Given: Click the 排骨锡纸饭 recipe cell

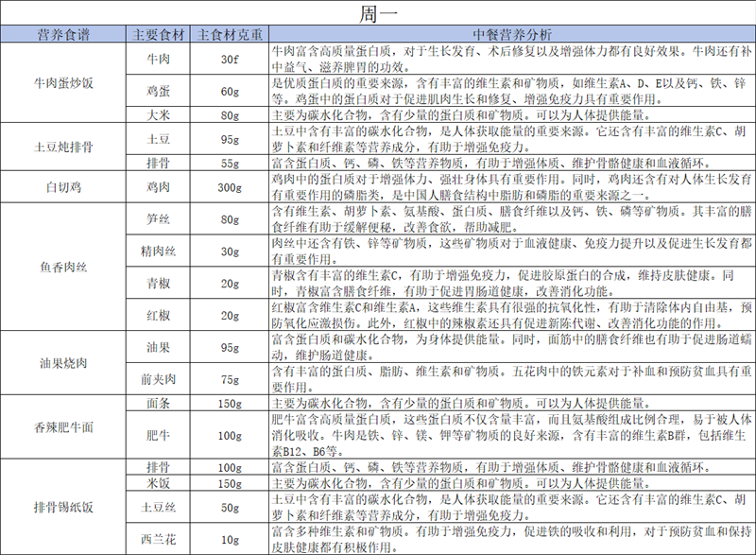Looking at the screenshot, I should click(63, 507).
